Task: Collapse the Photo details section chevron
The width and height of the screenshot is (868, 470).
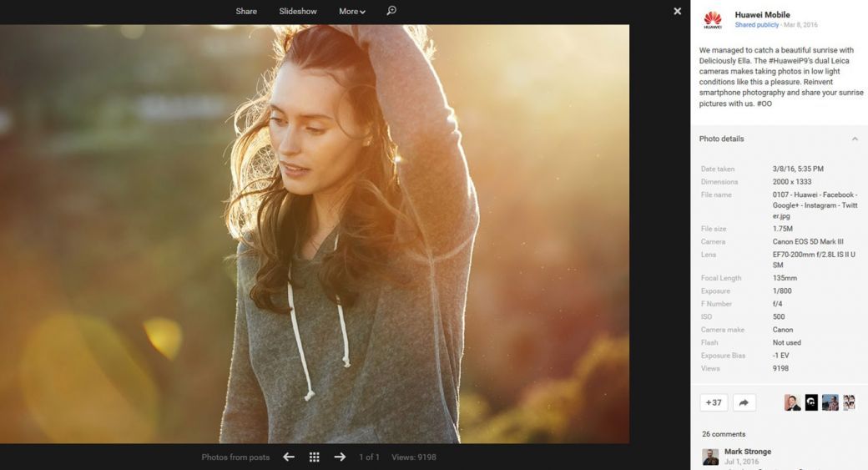Action: coord(854,139)
